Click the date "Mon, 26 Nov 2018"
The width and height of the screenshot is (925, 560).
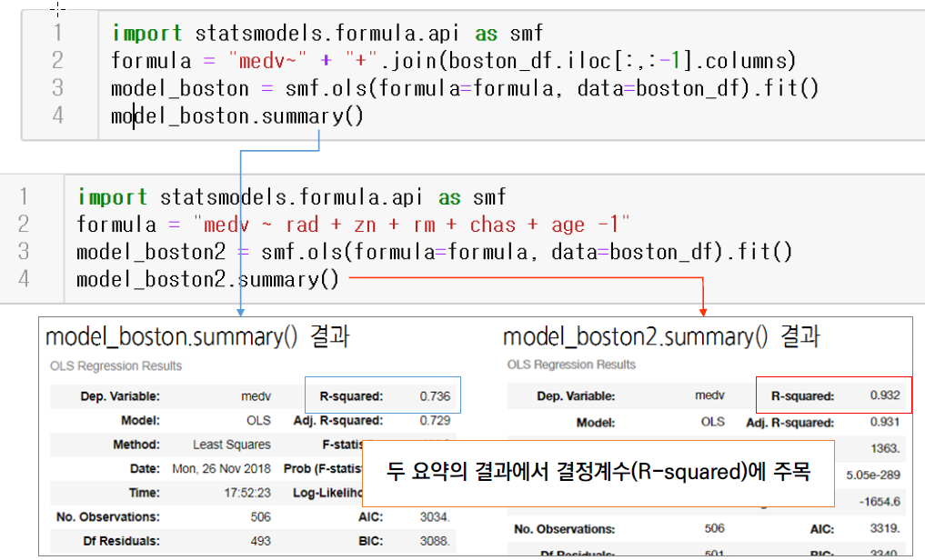click(221, 468)
